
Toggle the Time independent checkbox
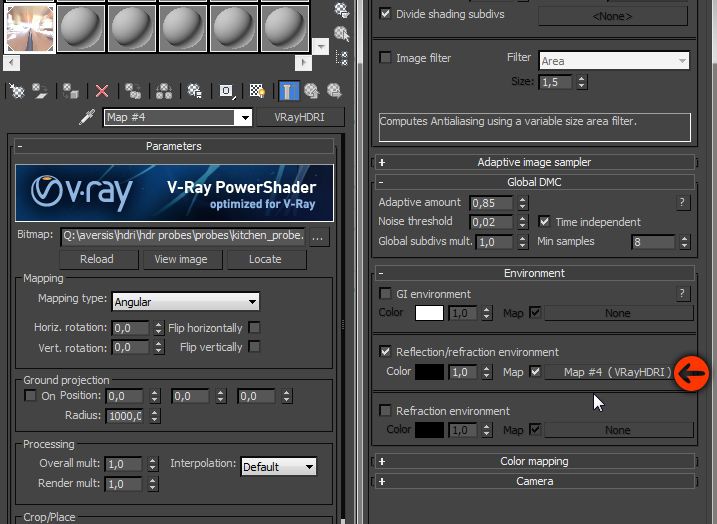click(544, 222)
